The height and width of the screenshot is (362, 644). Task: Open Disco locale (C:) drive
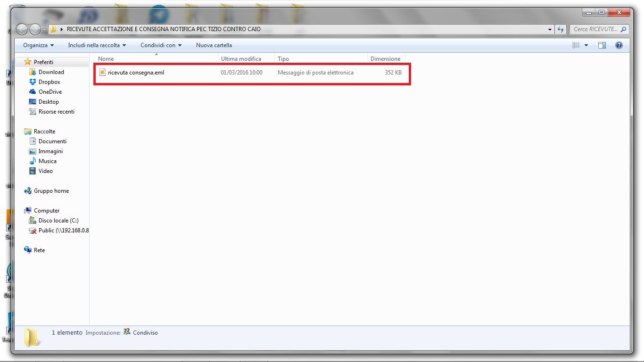point(58,221)
